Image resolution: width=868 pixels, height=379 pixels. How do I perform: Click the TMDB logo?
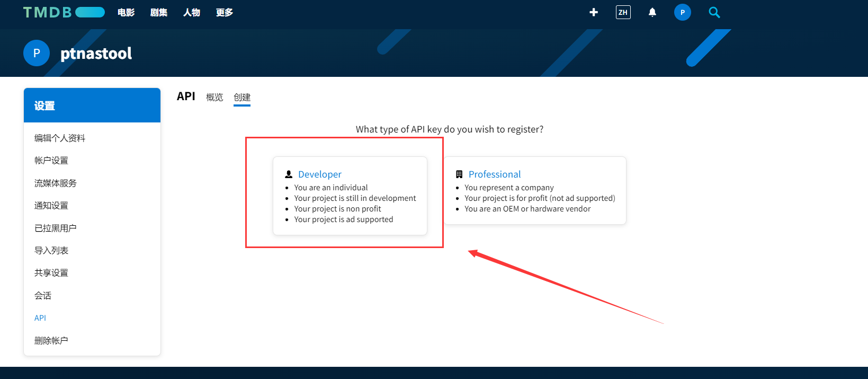point(64,12)
